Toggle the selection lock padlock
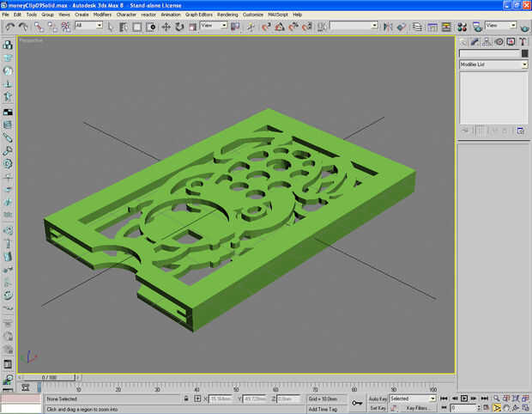 pos(185,399)
